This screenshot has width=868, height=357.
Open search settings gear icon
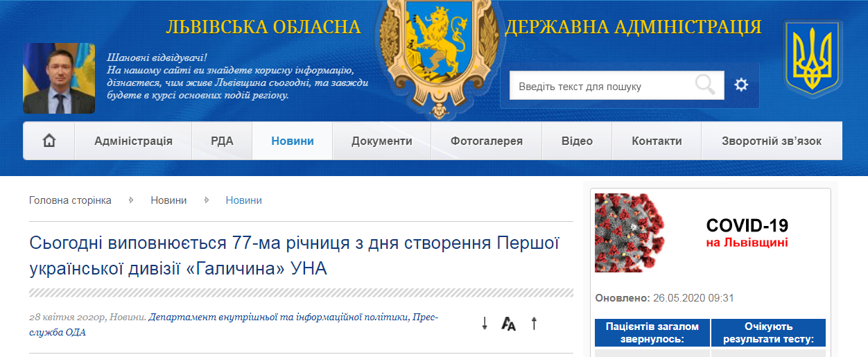741,85
